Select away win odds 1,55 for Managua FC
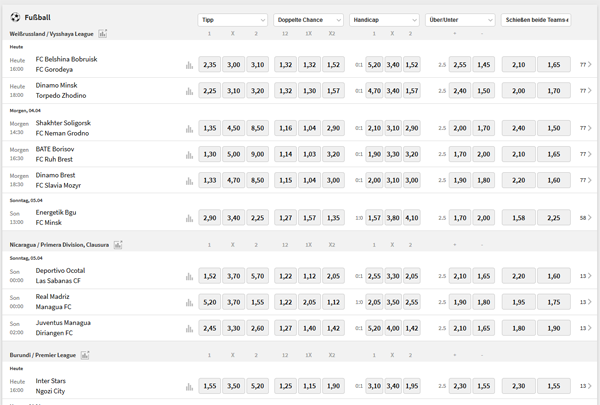 point(258,301)
